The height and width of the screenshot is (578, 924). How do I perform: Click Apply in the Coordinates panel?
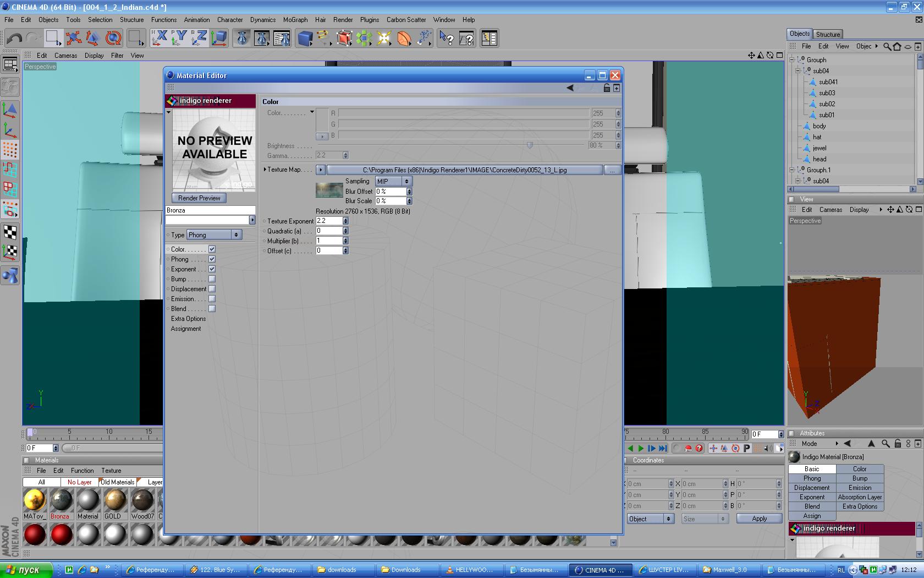759,519
